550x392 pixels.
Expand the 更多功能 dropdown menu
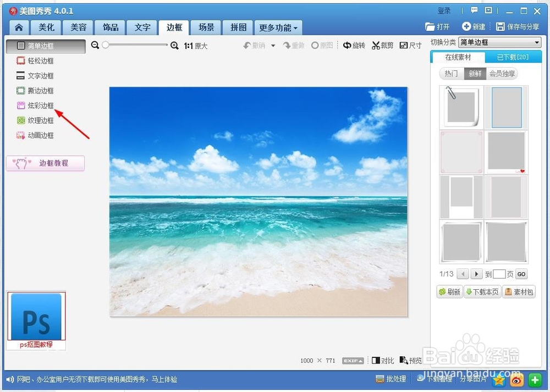coord(278,27)
